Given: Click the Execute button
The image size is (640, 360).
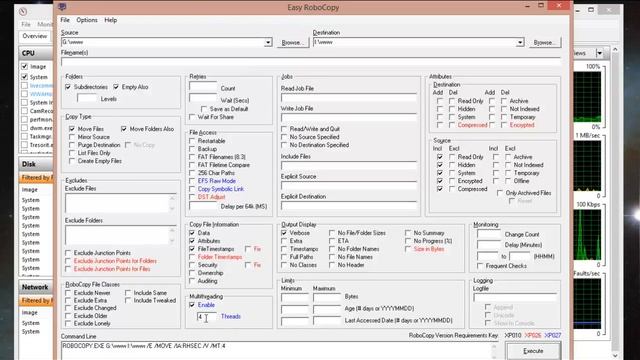Looking at the screenshot, I should click(x=533, y=351).
